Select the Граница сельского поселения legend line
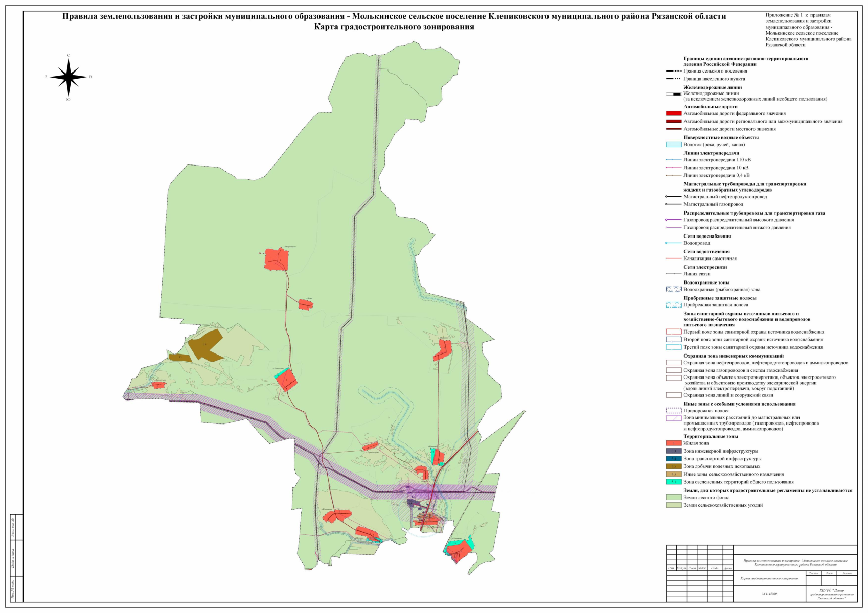868x613 pixels. pos(673,71)
